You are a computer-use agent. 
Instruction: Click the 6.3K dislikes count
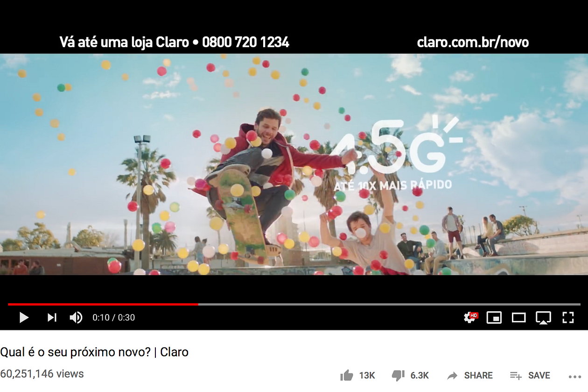click(x=420, y=376)
